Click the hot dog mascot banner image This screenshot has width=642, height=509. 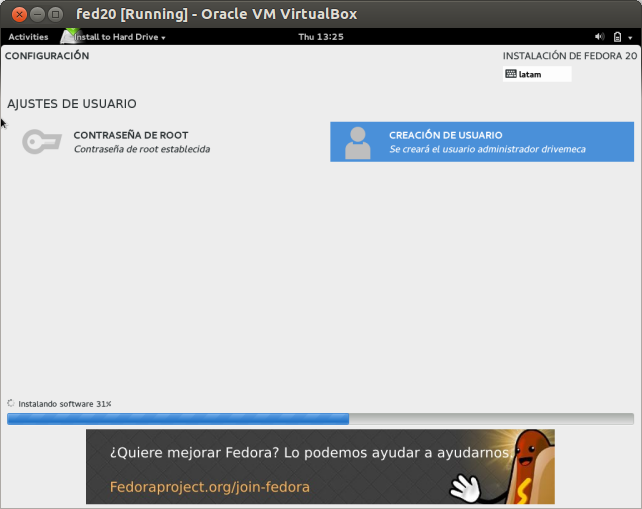click(504, 467)
